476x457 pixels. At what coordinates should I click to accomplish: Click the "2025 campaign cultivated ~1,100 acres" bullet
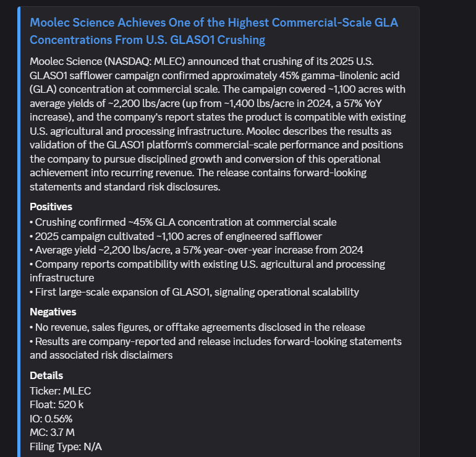point(176,236)
